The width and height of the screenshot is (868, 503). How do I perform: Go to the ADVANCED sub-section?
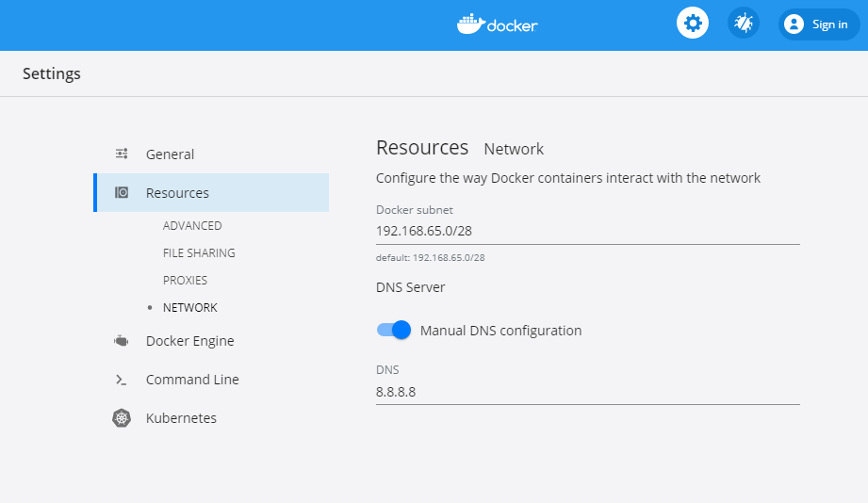tap(192, 226)
